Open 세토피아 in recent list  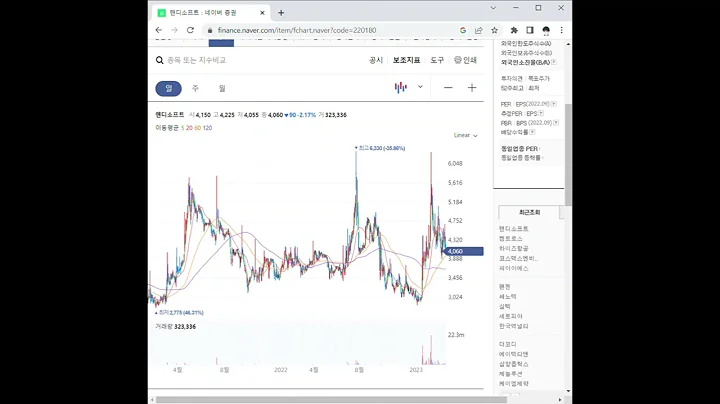pos(511,316)
